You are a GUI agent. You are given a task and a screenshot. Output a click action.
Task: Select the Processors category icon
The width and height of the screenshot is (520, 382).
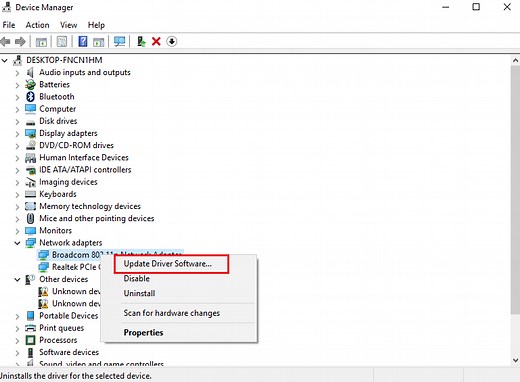tap(30, 340)
